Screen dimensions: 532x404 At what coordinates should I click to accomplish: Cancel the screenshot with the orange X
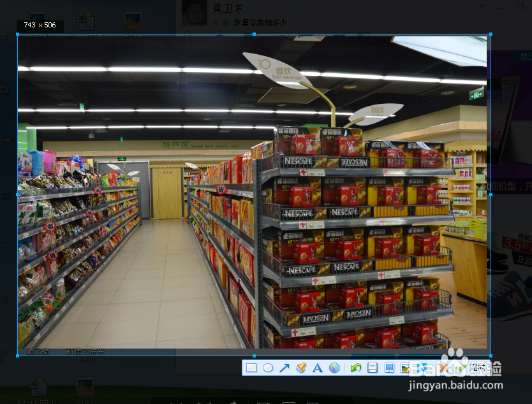tap(443, 368)
